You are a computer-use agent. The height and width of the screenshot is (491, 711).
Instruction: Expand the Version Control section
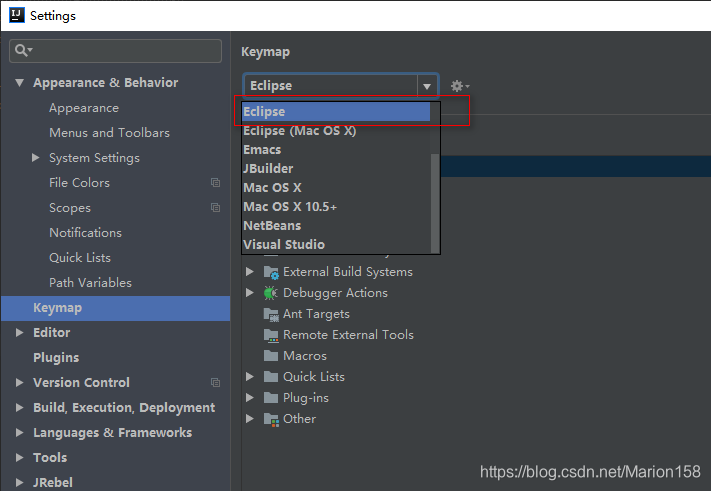tap(19, 382)
